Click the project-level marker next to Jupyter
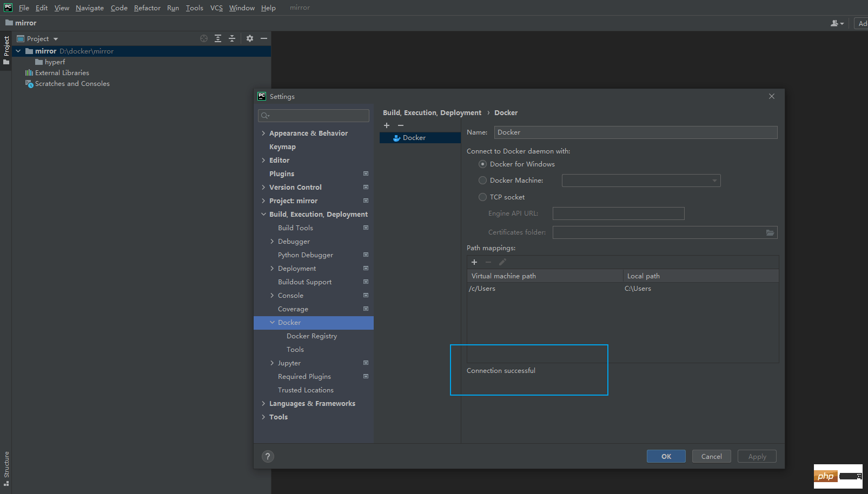868x494 pixels. click(366, 363)
